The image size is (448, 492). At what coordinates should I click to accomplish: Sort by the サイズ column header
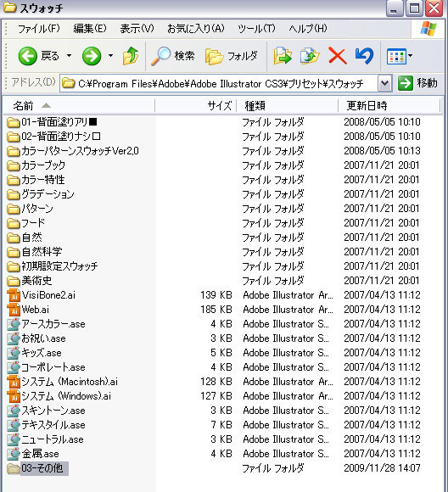click(x=196, y=106)
